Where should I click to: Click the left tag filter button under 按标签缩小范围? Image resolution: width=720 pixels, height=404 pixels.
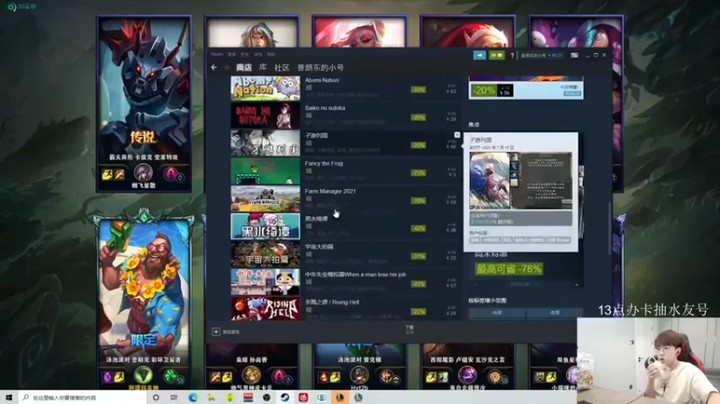[497, 313]
